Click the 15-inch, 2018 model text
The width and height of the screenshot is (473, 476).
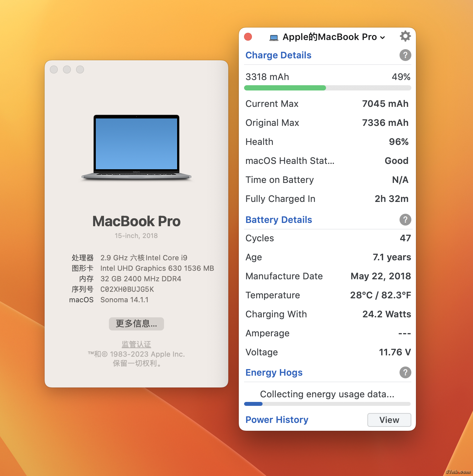pos(136,236)
